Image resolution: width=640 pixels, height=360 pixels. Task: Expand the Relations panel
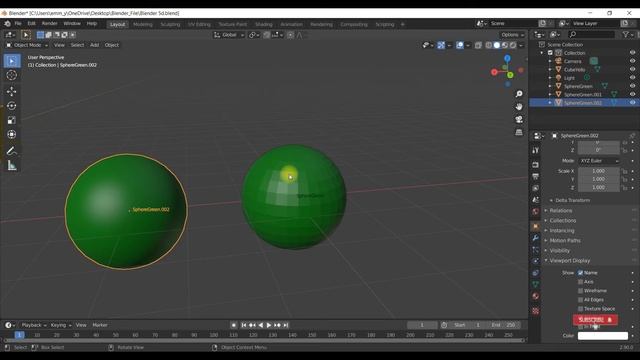point(560,211)
